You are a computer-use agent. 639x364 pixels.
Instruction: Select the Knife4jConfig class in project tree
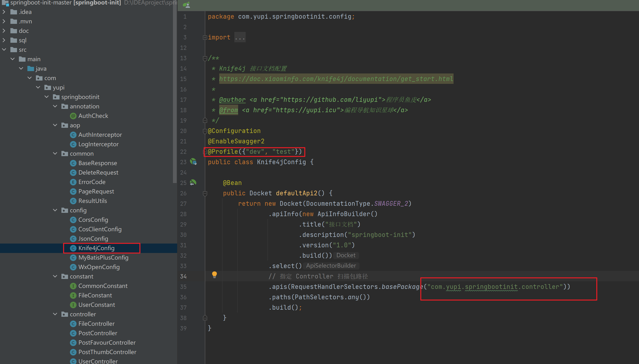96,248
